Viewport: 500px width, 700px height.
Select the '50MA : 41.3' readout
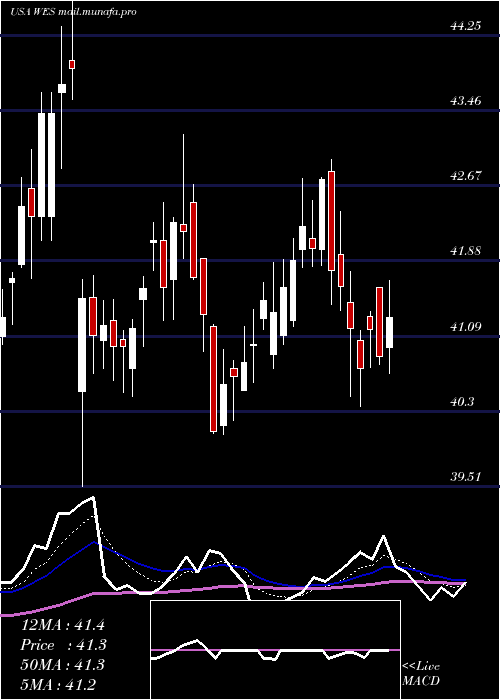tap(62, 665)
